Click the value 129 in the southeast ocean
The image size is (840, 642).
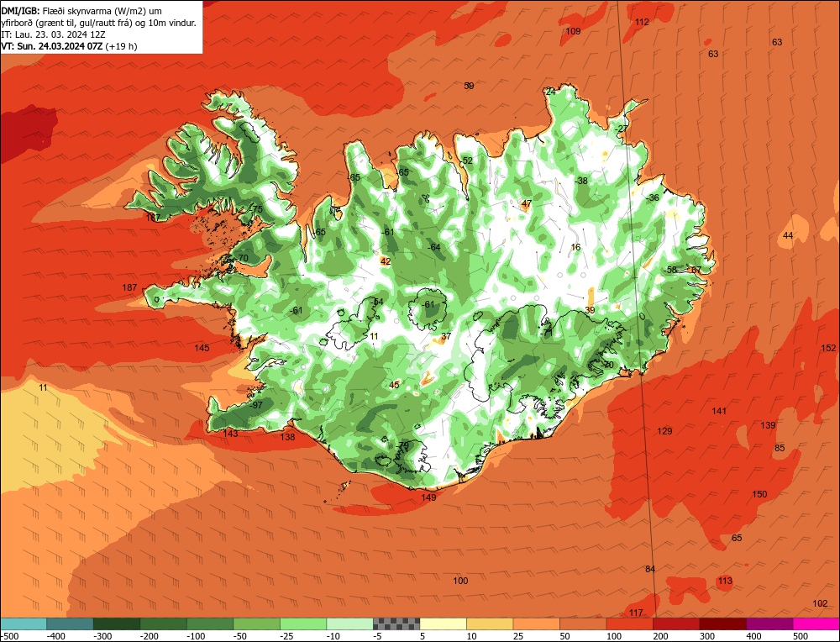coord(664,431)
